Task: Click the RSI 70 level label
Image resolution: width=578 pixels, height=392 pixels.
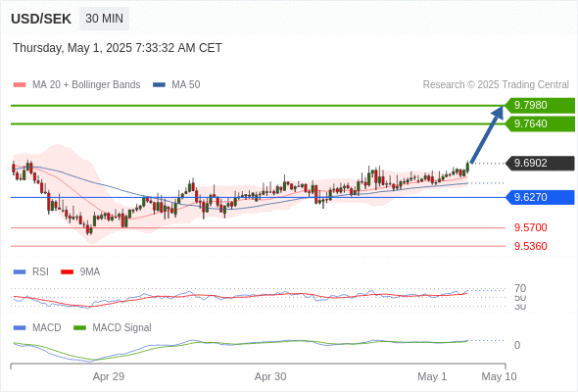Action: (520, 288)
